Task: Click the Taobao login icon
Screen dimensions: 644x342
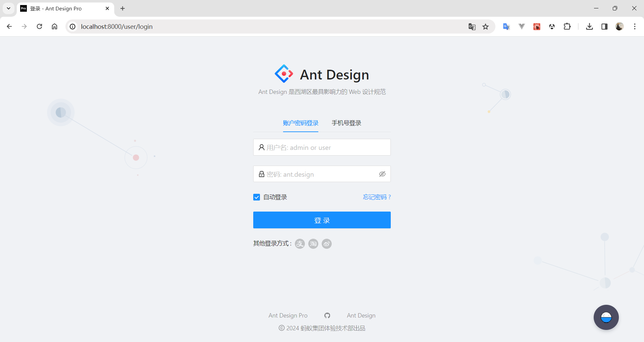Action: [x=313, y=244]
